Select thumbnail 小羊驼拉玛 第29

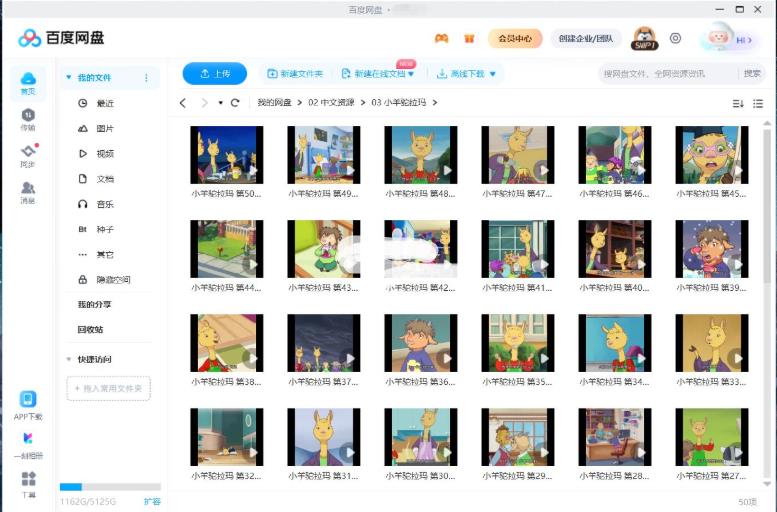[x=518, y=437]
